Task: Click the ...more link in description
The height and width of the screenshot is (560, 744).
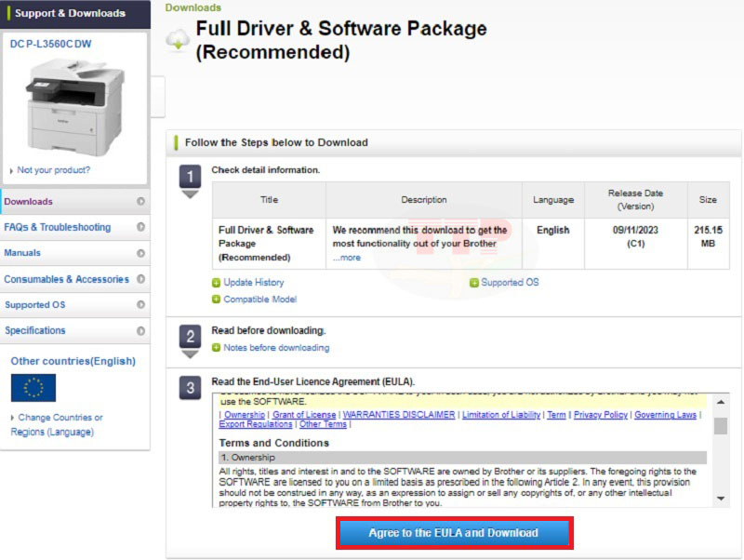Action: (x=347, y=258)
